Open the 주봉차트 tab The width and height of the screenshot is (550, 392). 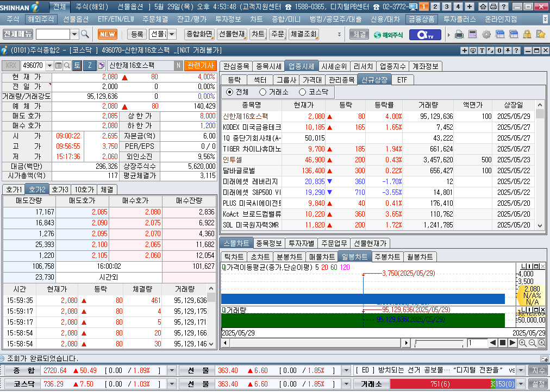point(387,257)
